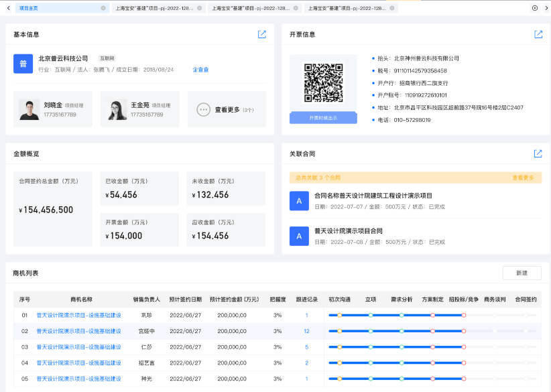Click the 互联网 industry tag
Screen dimensions: 551x392
107,58
